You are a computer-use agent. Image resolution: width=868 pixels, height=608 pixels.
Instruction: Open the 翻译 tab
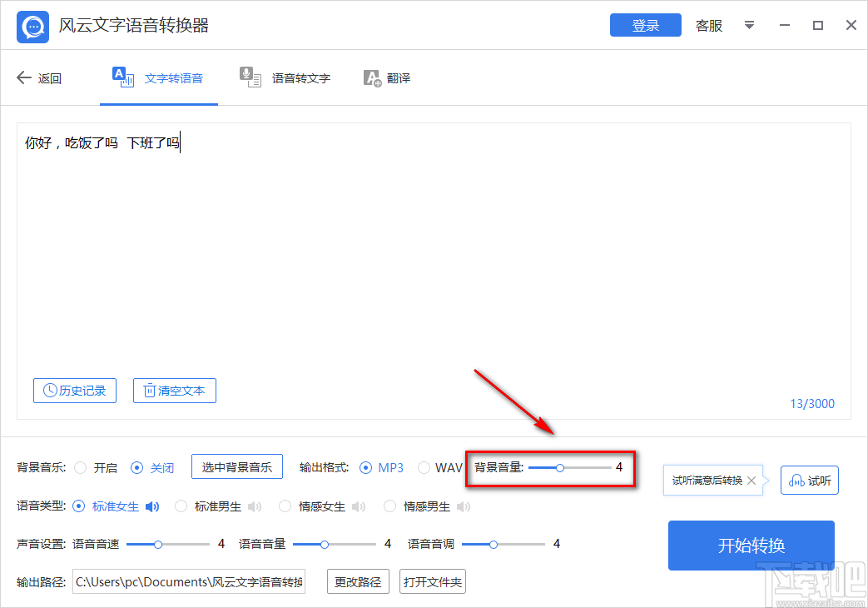(386, 77)
